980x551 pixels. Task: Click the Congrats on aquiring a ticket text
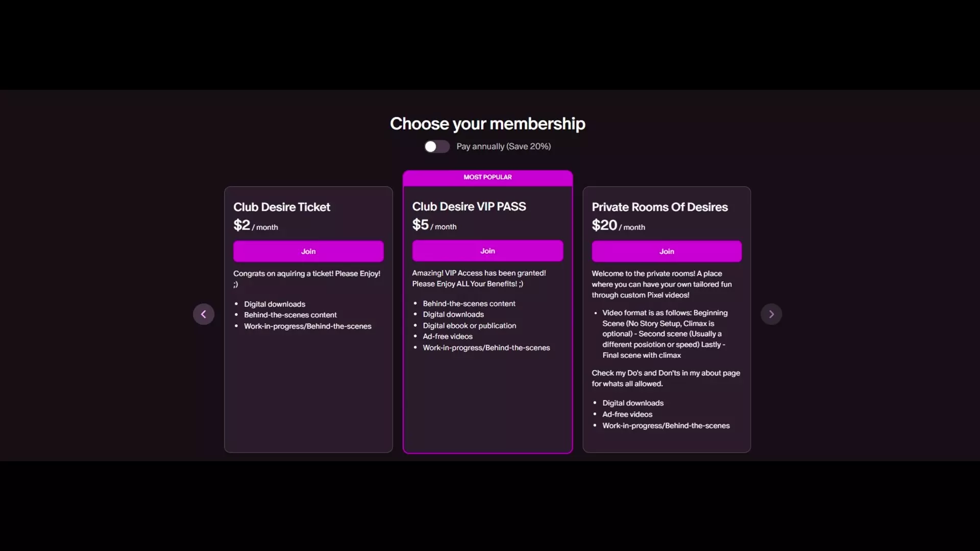pyautogui.click(x=306, y=274)
